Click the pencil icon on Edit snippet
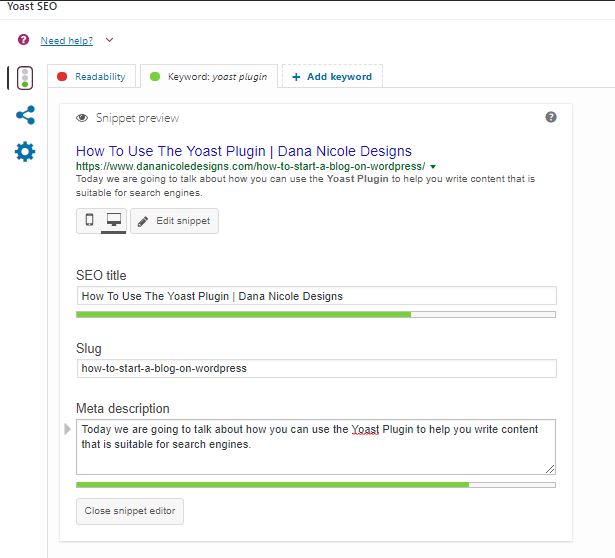The width and height of the screenshot is (615, 558). pos(143,221)
